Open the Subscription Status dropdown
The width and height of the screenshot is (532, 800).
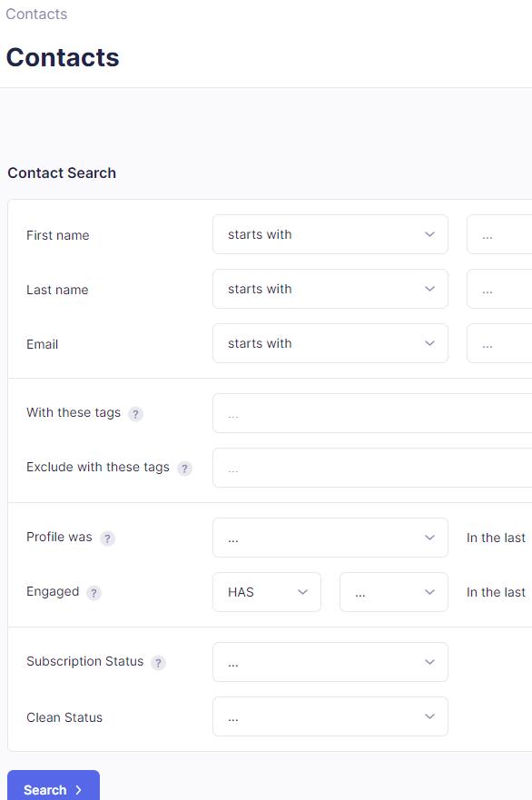tap(330, 662)
